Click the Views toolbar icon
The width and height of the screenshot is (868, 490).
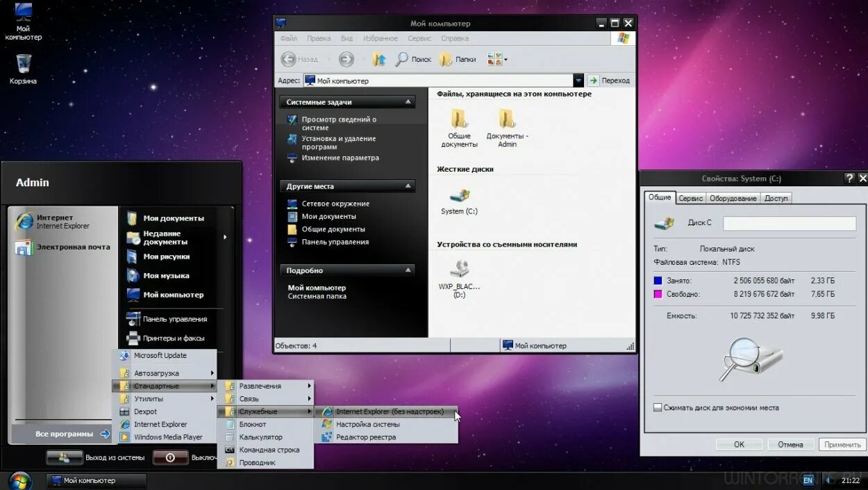click(494, 59)
